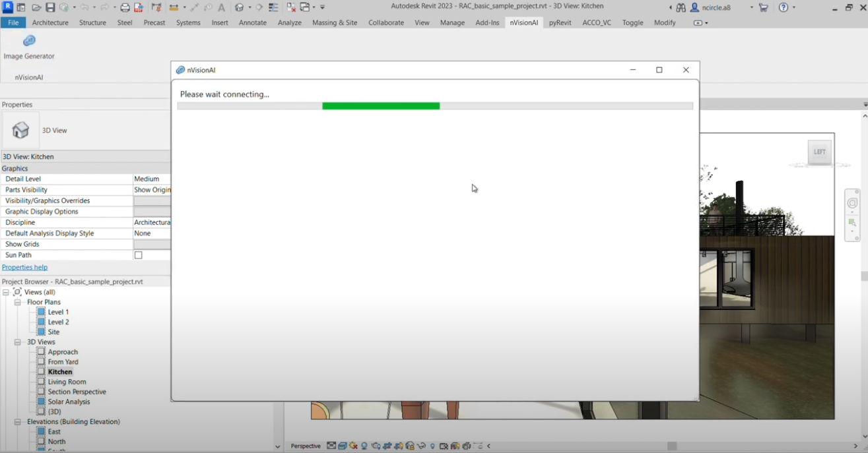868x453 pixels.
Task: Collapse the Floor Plans tree node
Action: 18,302
